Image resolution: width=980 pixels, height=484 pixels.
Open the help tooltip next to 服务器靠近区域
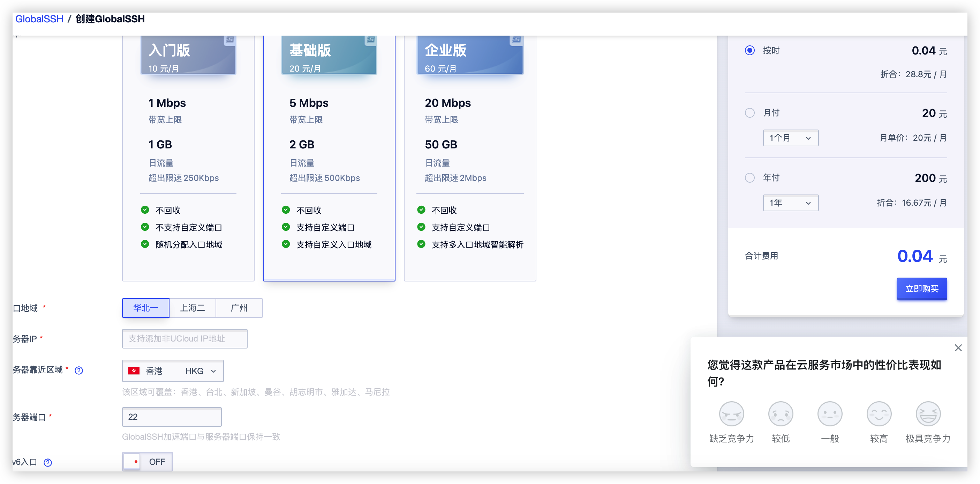[79, 370]
